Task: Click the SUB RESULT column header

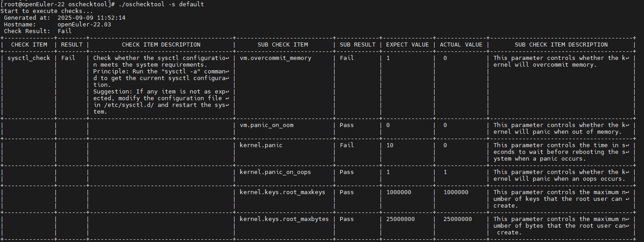Action: coord(357,45)
